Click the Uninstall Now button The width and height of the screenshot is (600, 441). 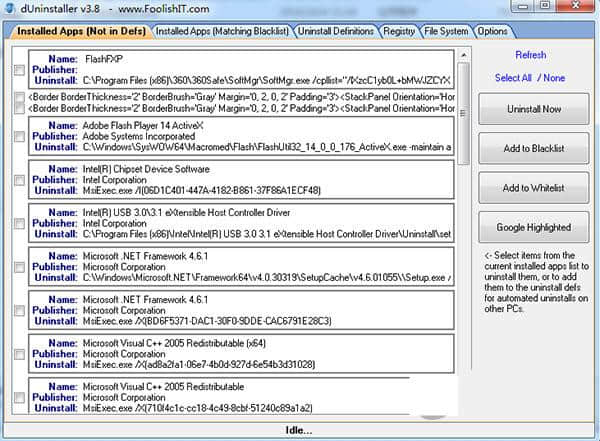533,108
